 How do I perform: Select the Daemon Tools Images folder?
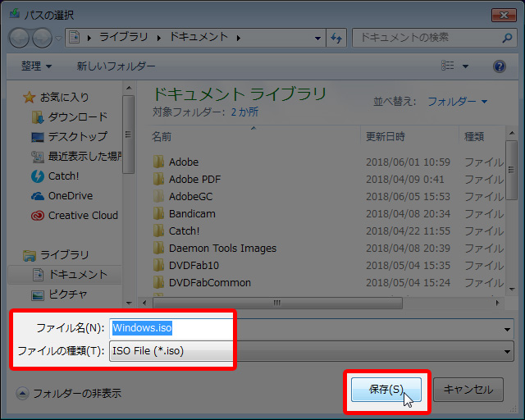[221, 248]
